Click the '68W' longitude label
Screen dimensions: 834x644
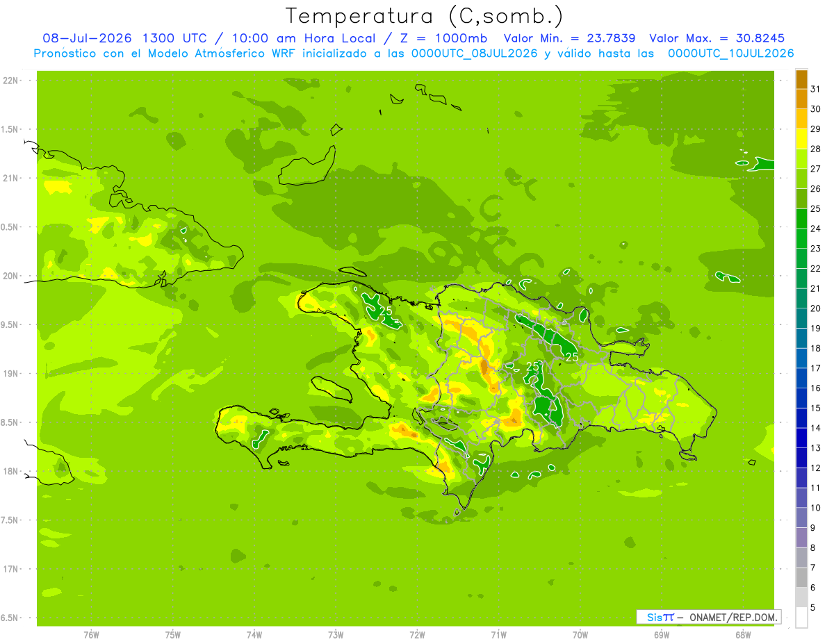(742, 635)
